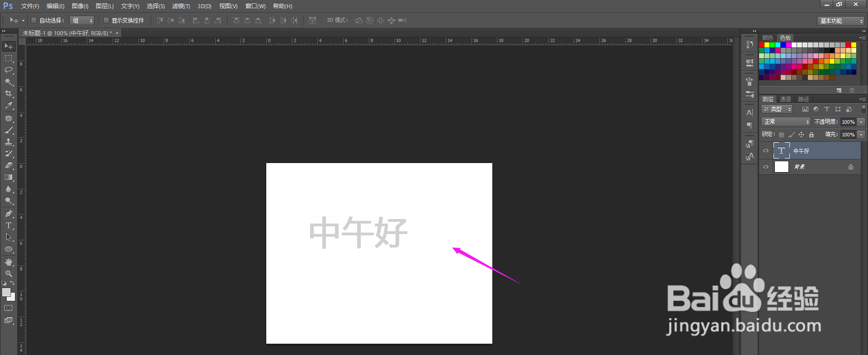Open the 类型 layer filter dropdown
The width and height of the screenshot is (868, 355).
click(777, 109)
